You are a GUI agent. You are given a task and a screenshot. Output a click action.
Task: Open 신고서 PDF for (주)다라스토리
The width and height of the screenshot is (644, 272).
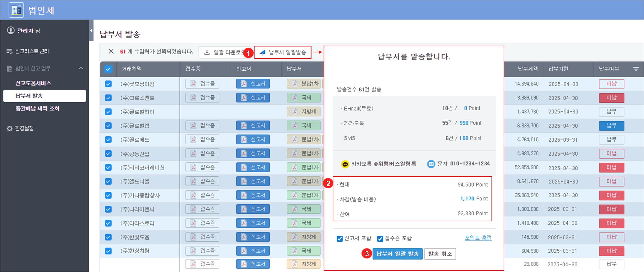coord(253,223)
